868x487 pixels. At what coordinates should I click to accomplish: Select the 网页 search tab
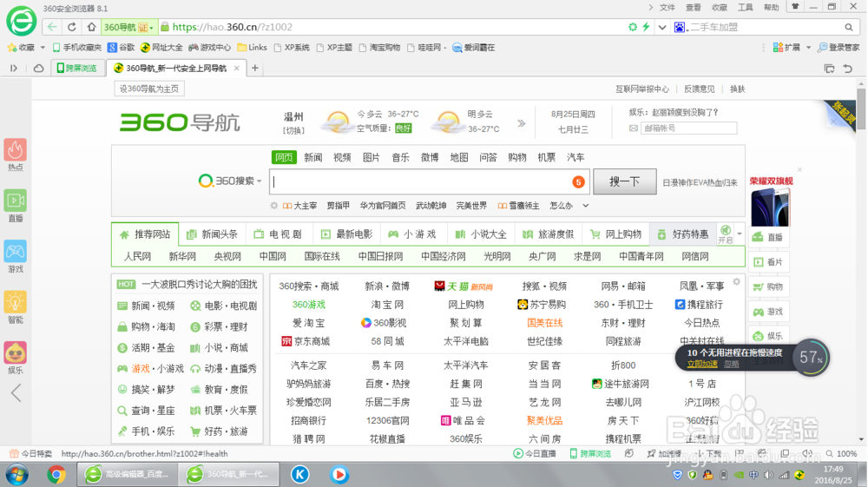pos(284,157)
